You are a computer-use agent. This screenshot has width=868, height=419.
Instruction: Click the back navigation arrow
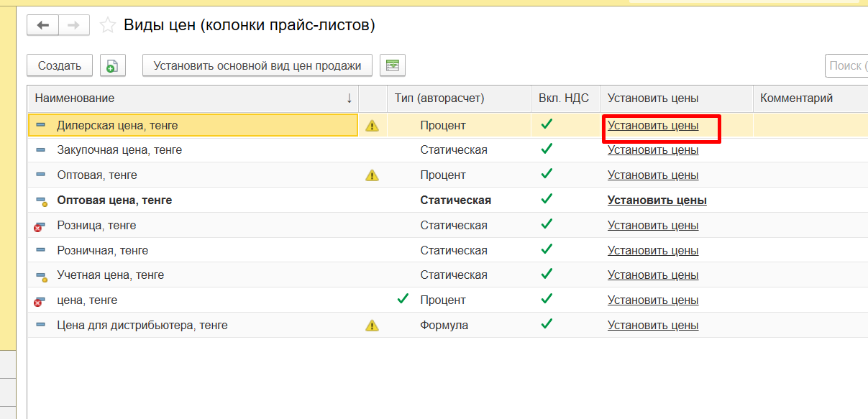[43, 25]
